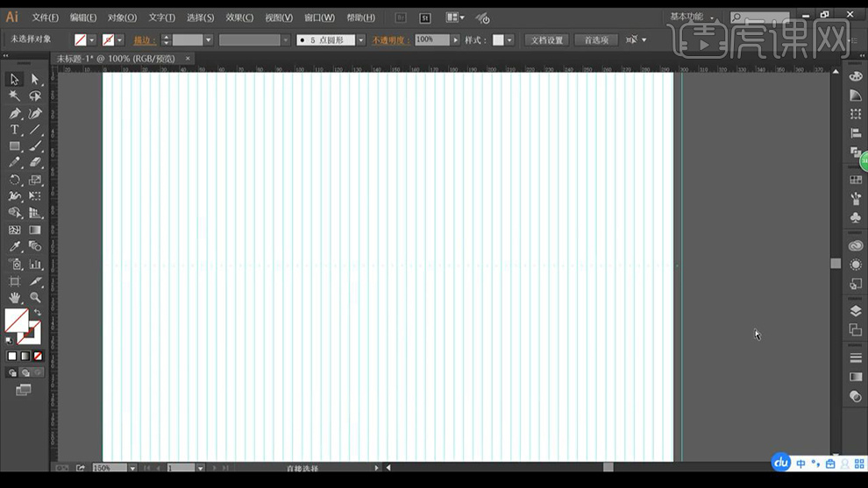Image resolution: width=868 pixels, height=488 pixels.
Task: Select the Rectangle tool
Action: pyautogui.click(x=15, y=146)
